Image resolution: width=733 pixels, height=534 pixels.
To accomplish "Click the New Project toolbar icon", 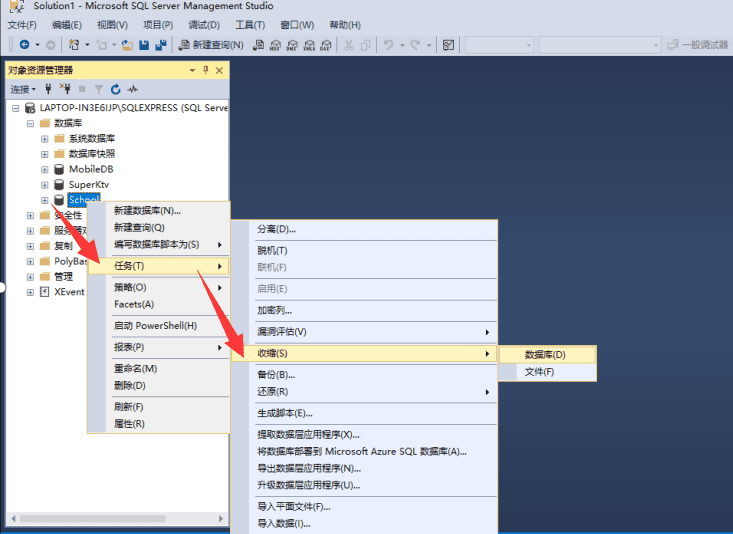I will click(74, 45).
